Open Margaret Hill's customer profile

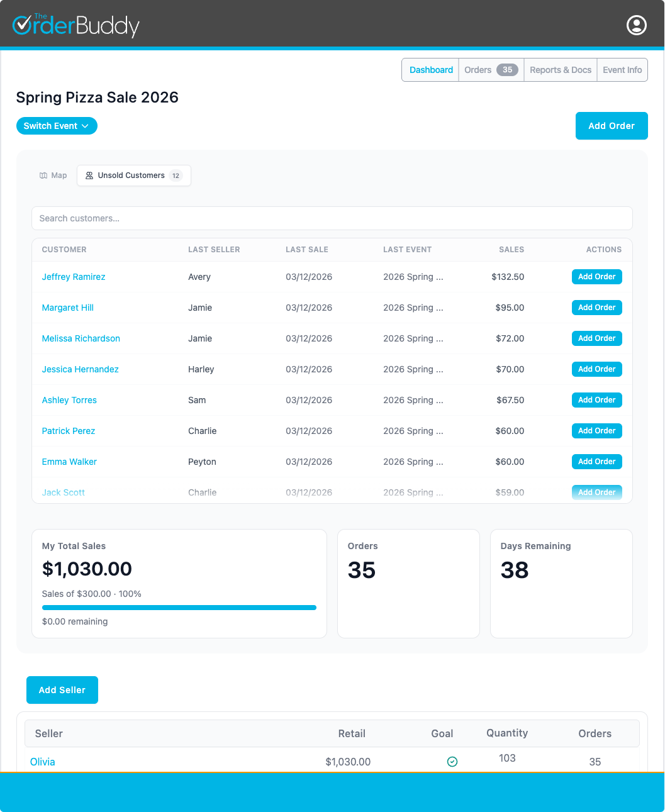(x=67, y=308)
